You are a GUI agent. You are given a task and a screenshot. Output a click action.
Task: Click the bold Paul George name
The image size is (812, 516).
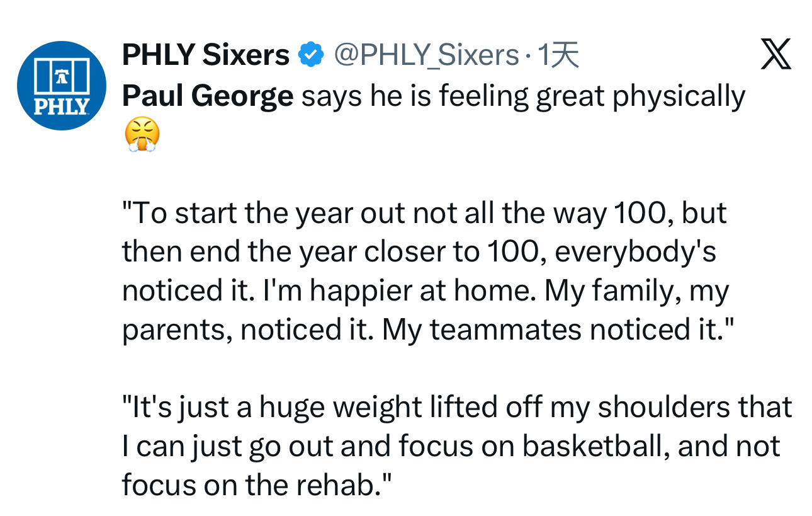point(207,96)
